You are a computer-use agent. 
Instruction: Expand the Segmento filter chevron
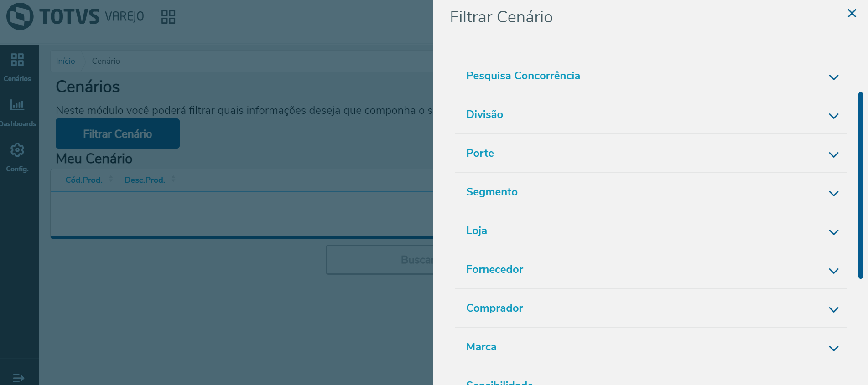(833, 194)
